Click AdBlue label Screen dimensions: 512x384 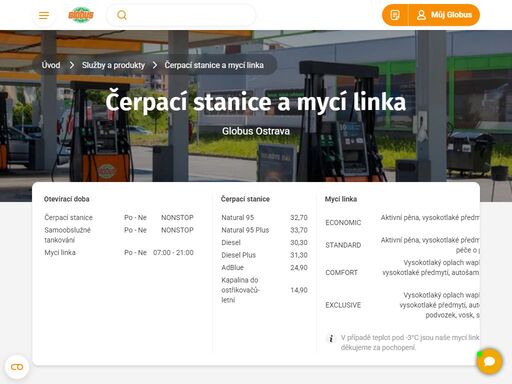(233, 268)
